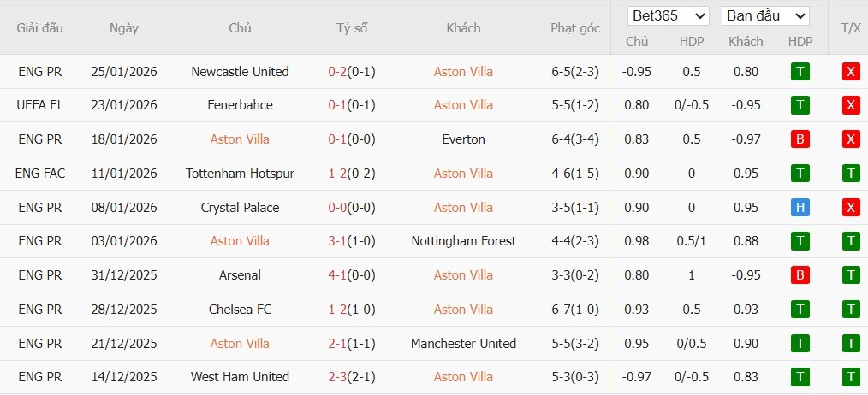Click red X badge in Fenerbahce row

851,105
